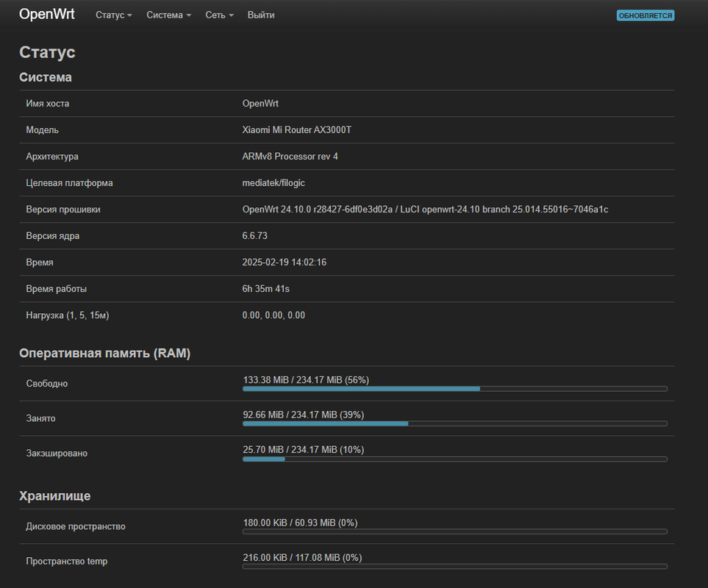Click the Занято memory progress bar
This screenshot has height=588, width=708.
454,423
